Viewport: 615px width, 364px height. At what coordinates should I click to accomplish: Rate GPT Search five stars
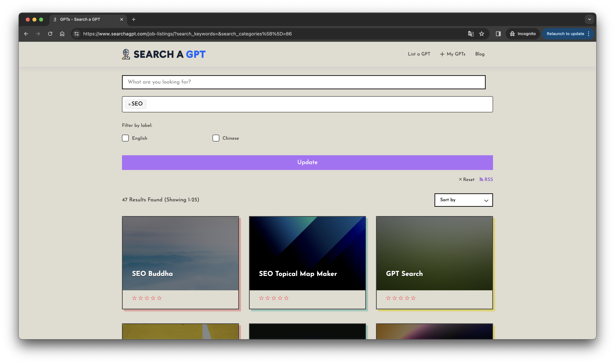[x=413, y=298]
